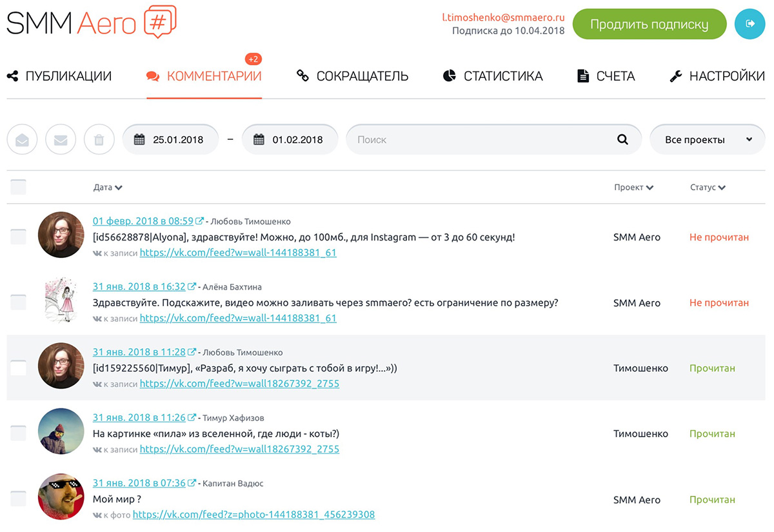Image resolution: width=774 pixels, height=532 pixels.
Task: Mark selected as unread closed-envelope icon
Action: [61, 139]
